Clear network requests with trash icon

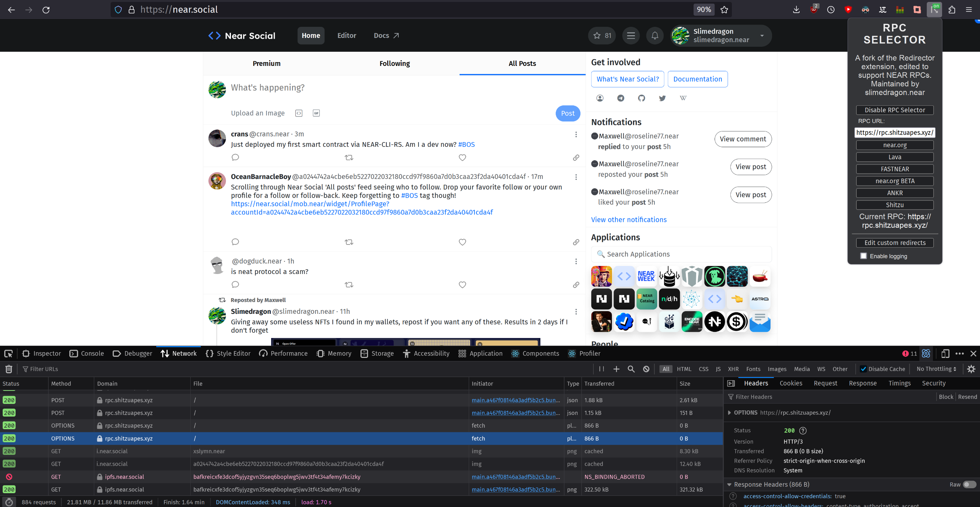[x=9, y=369]
